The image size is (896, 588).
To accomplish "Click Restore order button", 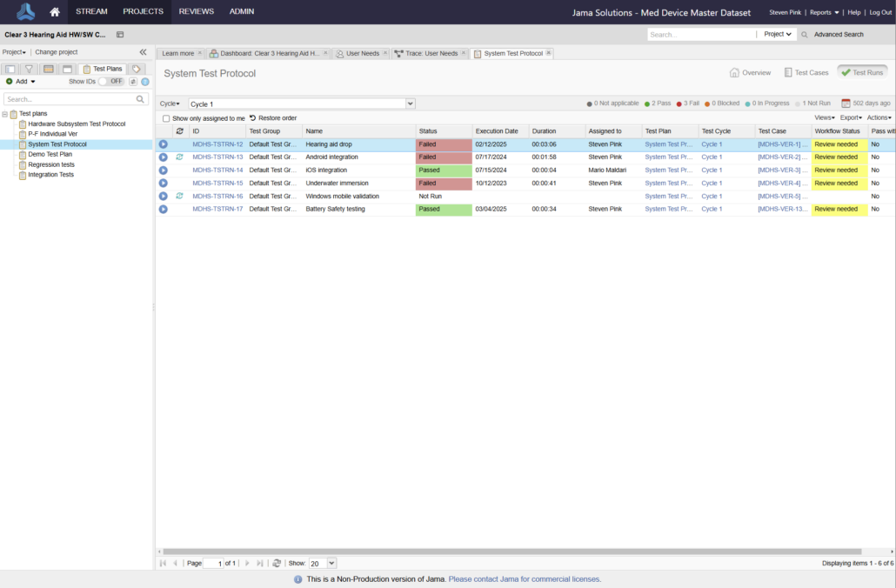I will (x=273, y=118).
